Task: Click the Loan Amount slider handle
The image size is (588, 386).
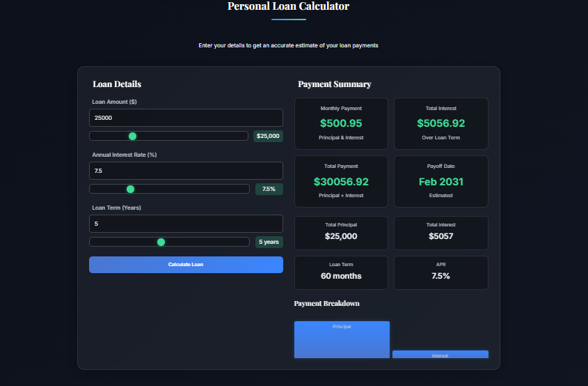Action: 132,137
